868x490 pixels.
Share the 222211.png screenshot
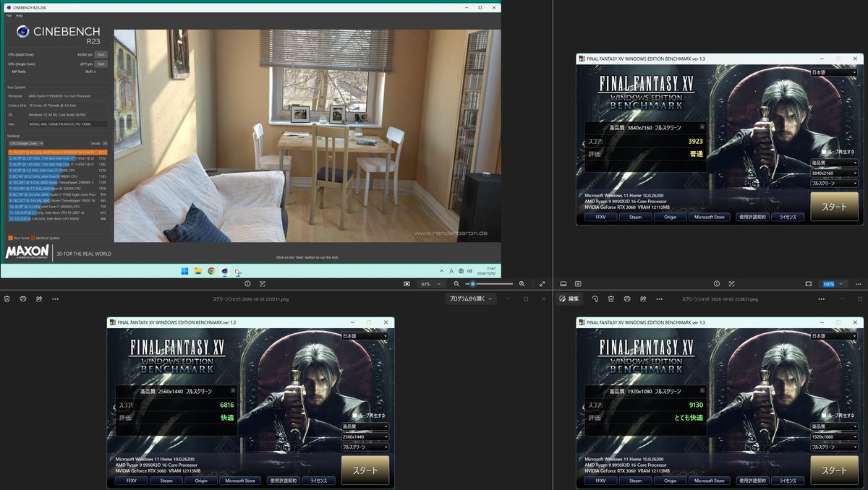pyautogui.click(x=39, y=298)
